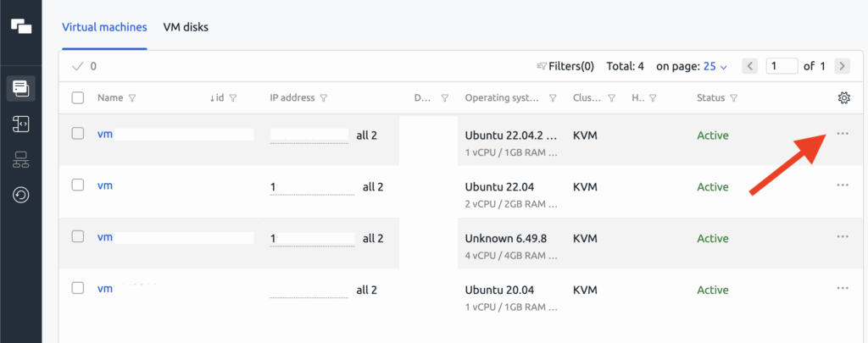Open the IP address column filter

(324, 98)
